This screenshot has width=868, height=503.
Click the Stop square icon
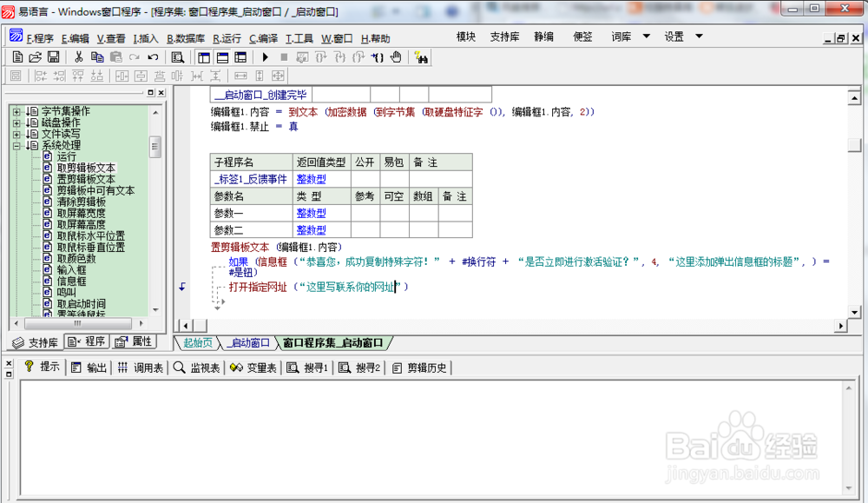(284, 57)
